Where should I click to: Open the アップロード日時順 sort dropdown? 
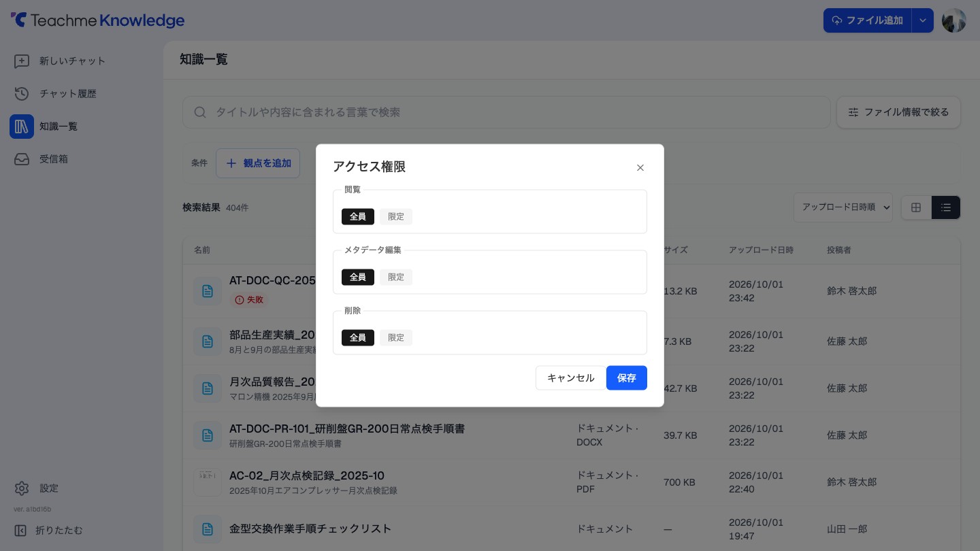point(843,207)
